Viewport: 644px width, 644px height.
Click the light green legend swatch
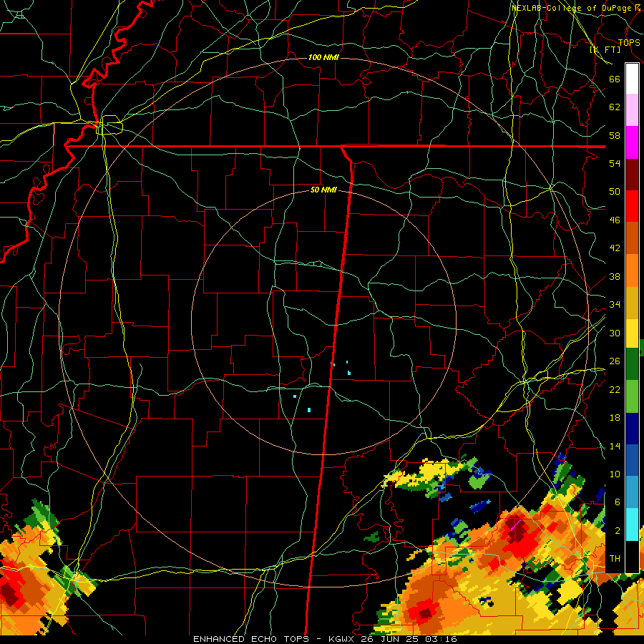point(632,396)
